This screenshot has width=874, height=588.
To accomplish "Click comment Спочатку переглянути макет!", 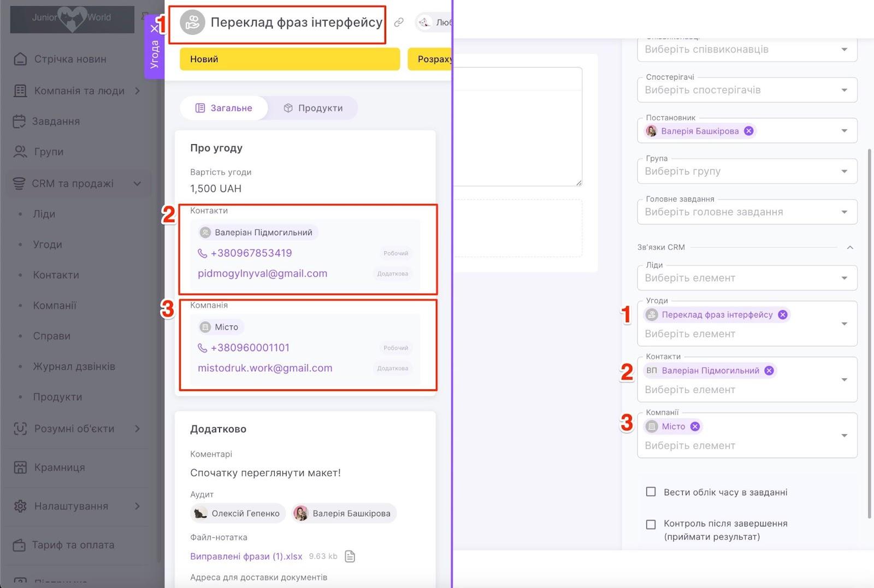I will coord(265,473).
